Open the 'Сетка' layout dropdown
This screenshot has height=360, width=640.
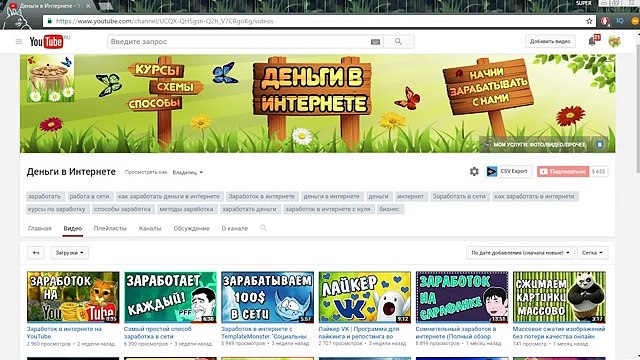(x=592, y=253)
